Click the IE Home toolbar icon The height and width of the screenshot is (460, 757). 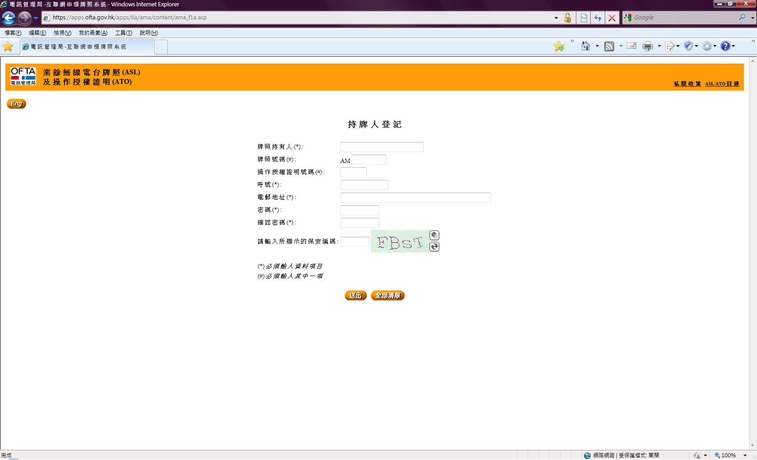coord(585,47)
